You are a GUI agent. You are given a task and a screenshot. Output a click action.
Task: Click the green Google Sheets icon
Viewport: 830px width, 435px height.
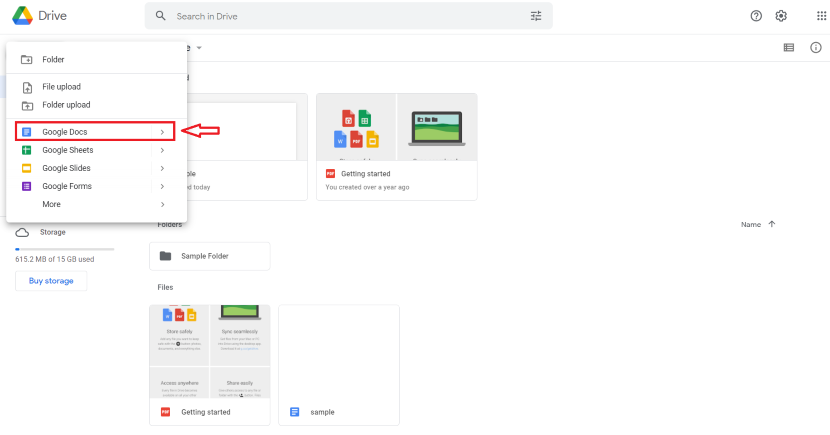point(26,150)
